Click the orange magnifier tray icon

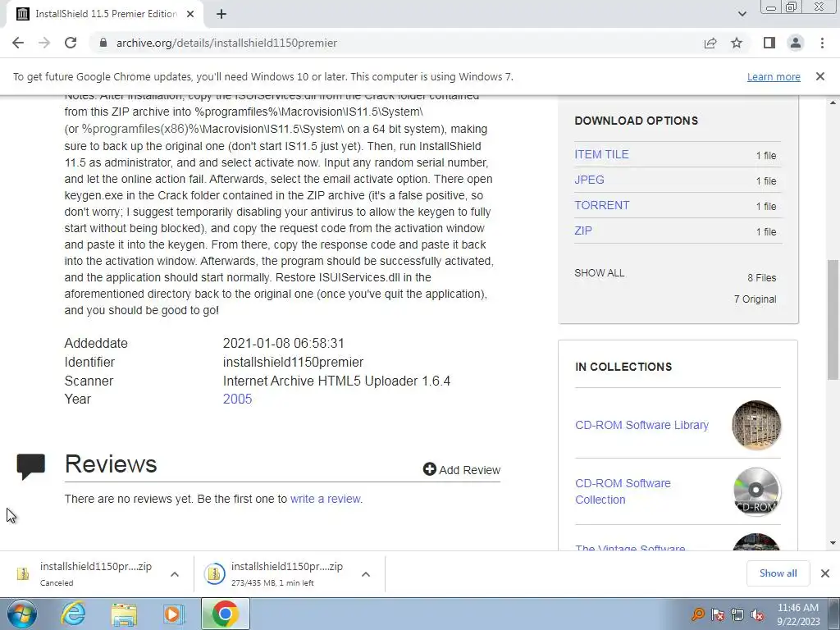point(697,614)
